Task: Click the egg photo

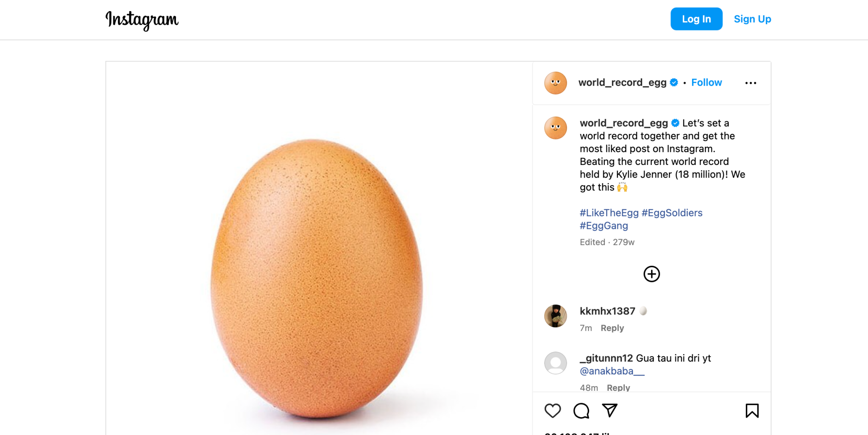Action: tap(317, 278)
